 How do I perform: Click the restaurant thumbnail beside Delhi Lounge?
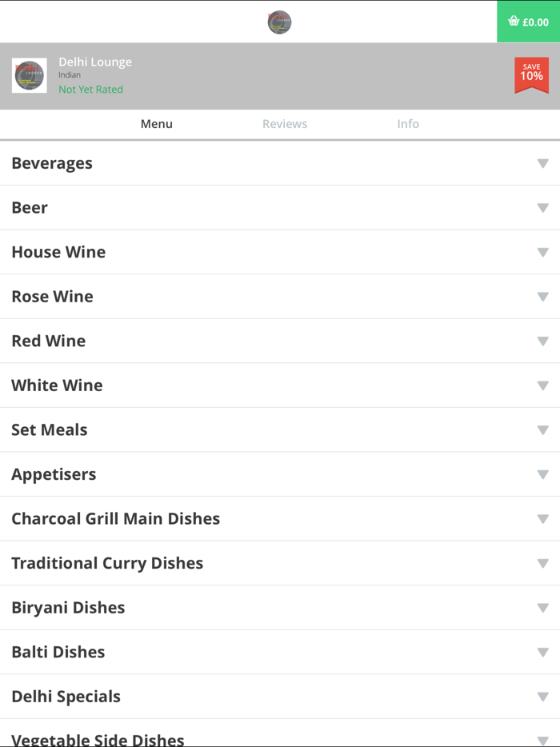(x=29, y=75)
